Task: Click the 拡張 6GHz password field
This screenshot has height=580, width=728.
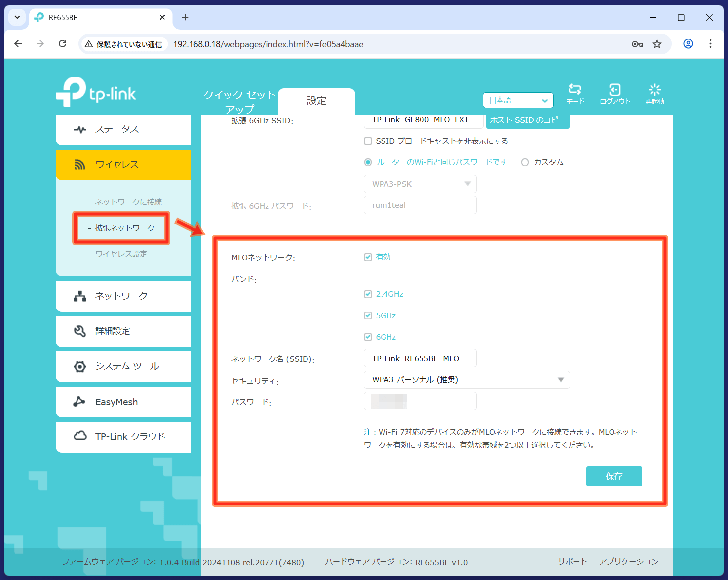Action: (420, 205)
